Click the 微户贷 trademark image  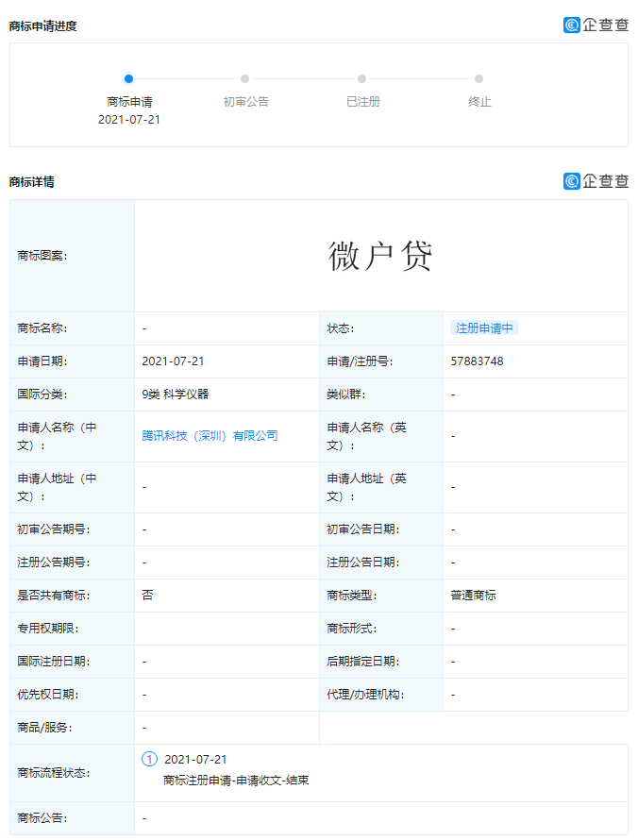tap(380, 256)
